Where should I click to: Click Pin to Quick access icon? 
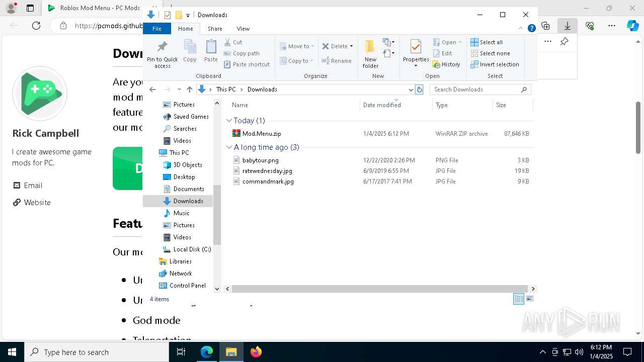[x=162, y=47]
